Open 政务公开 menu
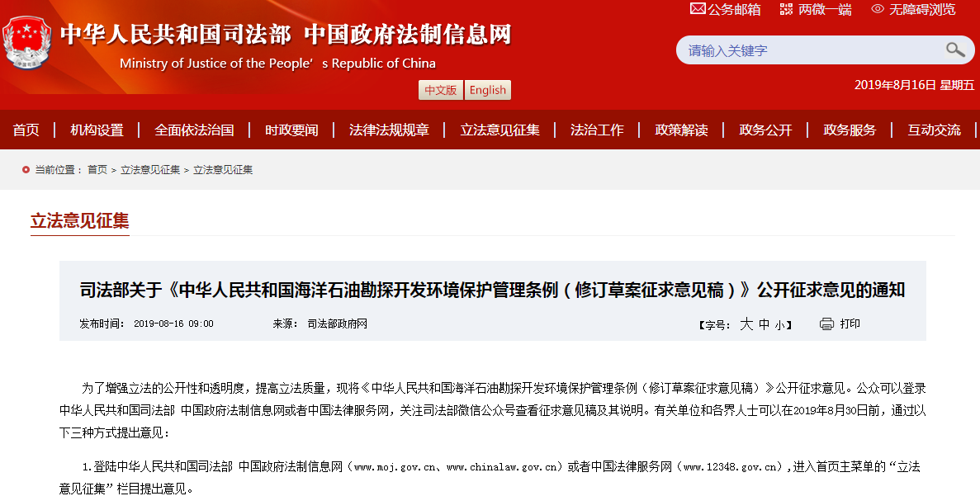The width and height of the screenshot is (980, 496). [765, 130]
